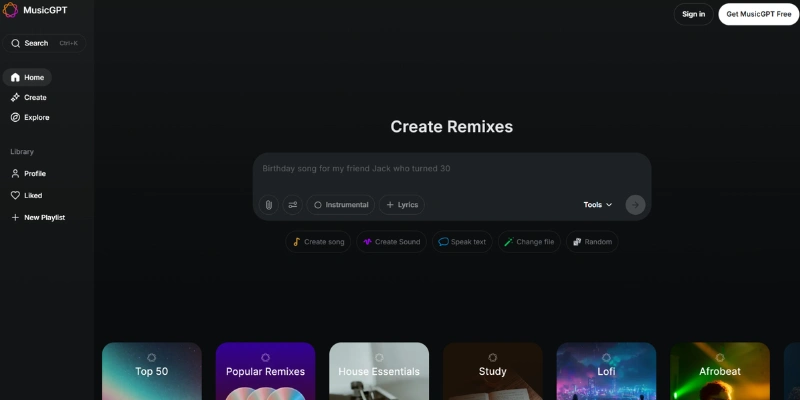The width and height of the screenshot is (800, 400).
Task: Click the Profile person icon
Action: [15, 173]
